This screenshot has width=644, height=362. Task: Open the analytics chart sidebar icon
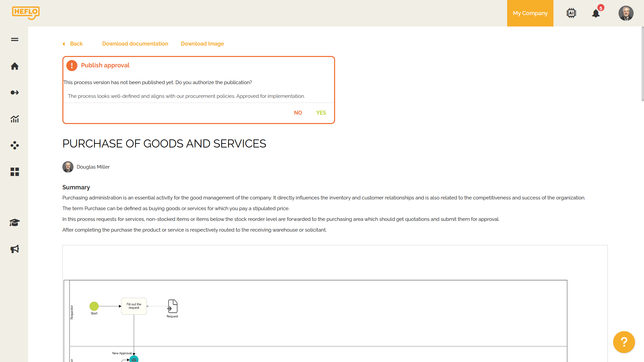(x=14, y=119)
